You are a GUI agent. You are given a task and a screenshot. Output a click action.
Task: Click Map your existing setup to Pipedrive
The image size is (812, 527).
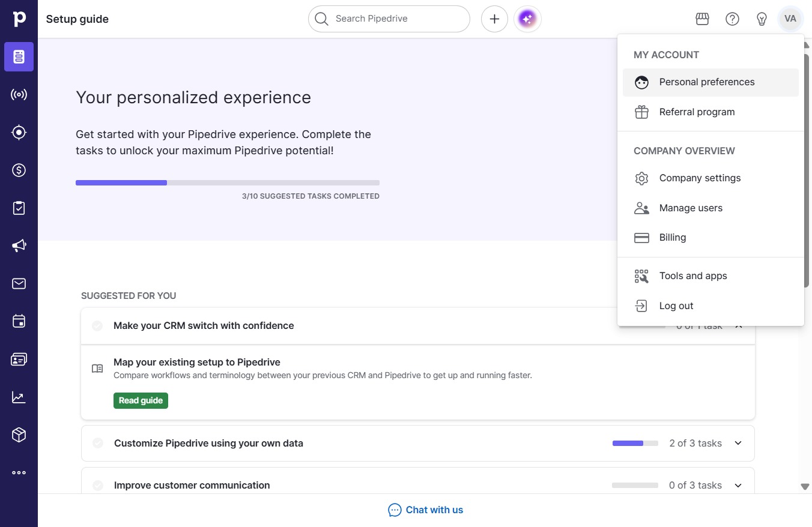197,362
